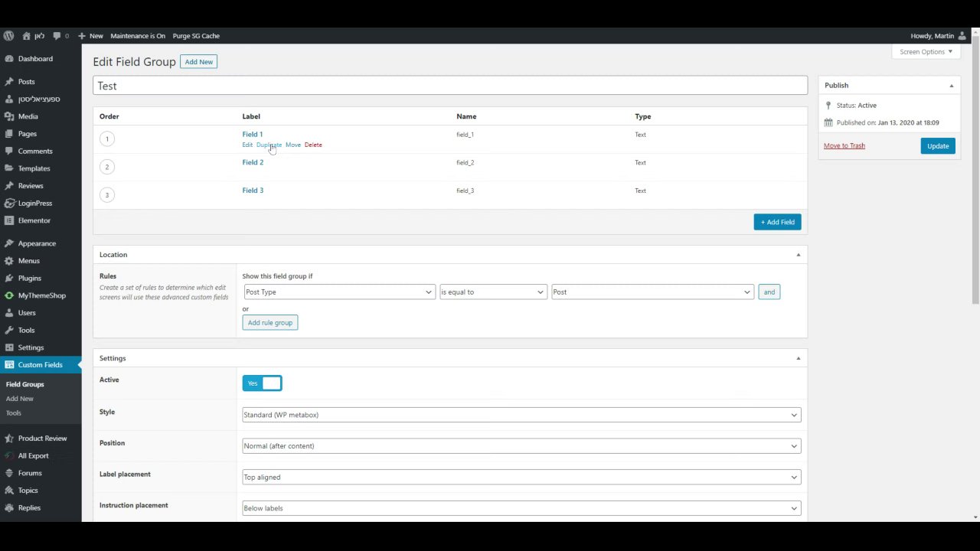Click the Comments icon in sidebar
This screenshot has height=551, width=980.
pos(9,152)
